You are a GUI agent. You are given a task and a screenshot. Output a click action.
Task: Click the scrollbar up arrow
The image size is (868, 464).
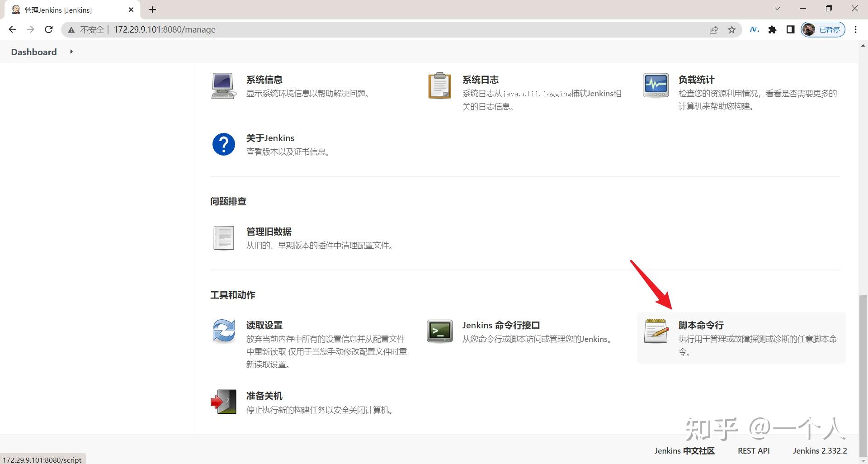point(863,45)
